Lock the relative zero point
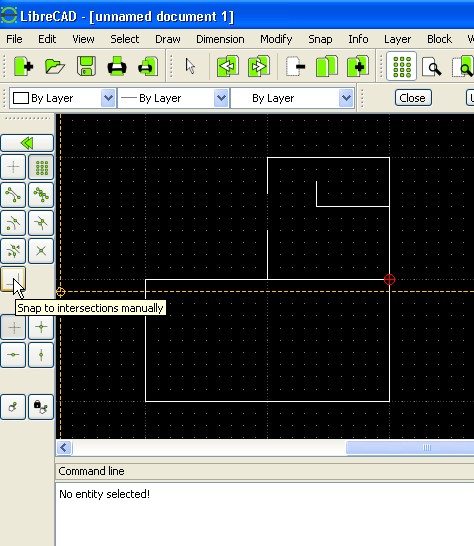474x546 pixels. (x=41, y=407)
